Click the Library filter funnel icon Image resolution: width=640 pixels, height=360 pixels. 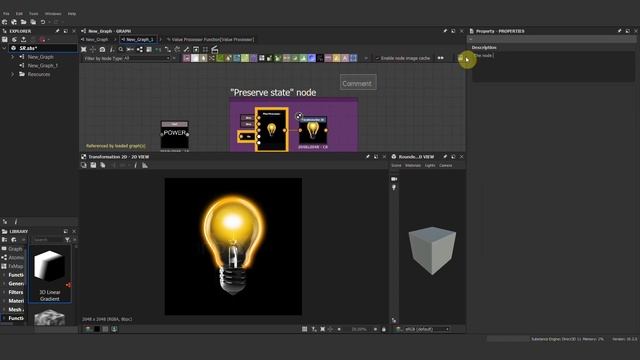click(x=67, y=240)
